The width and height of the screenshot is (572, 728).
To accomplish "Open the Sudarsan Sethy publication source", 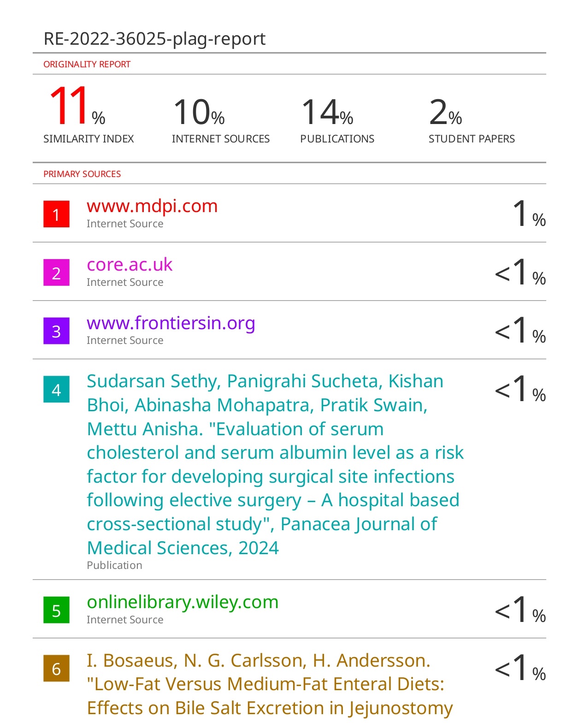I will point(275,464).
